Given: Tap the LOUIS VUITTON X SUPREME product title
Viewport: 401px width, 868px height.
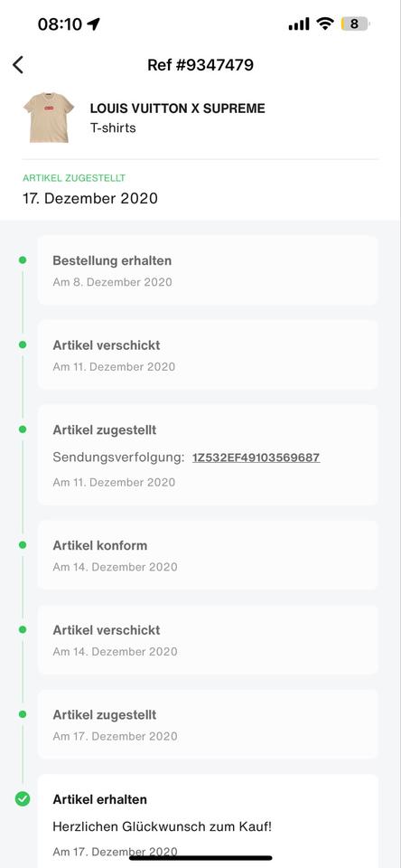Looking at the screenshot, I should tap(178, 108).
